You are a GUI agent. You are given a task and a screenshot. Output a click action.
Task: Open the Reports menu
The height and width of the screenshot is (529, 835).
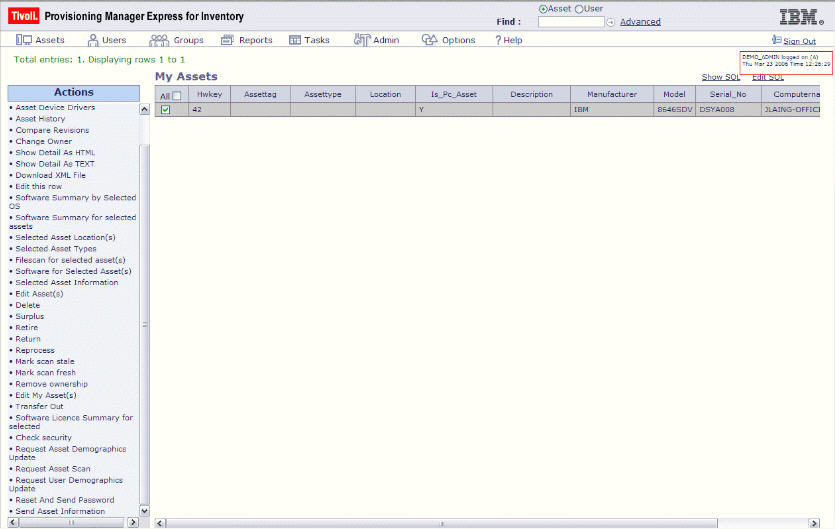pyautogui.click(x=256, y=40)
